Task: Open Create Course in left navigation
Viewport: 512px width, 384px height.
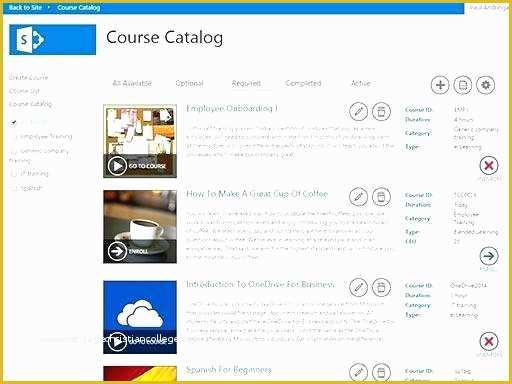Action: [x=28, y=78]
